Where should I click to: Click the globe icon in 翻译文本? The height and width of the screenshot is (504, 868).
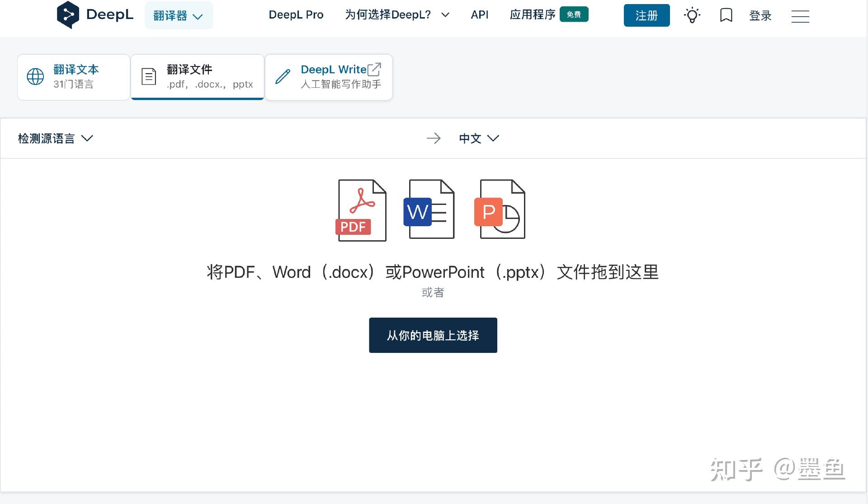point(35,76)
